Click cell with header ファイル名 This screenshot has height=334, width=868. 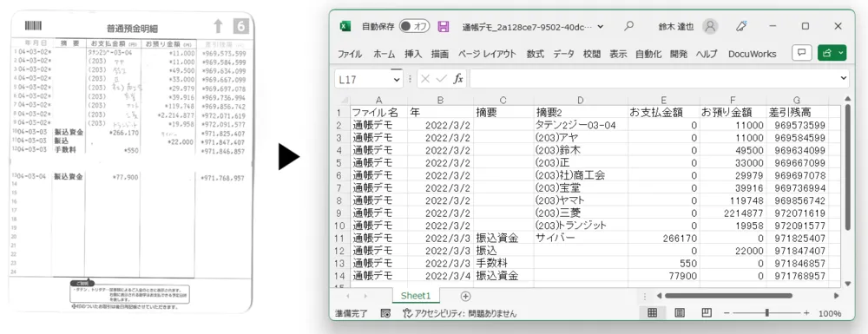pyautogui.click(x=378, y=112)
